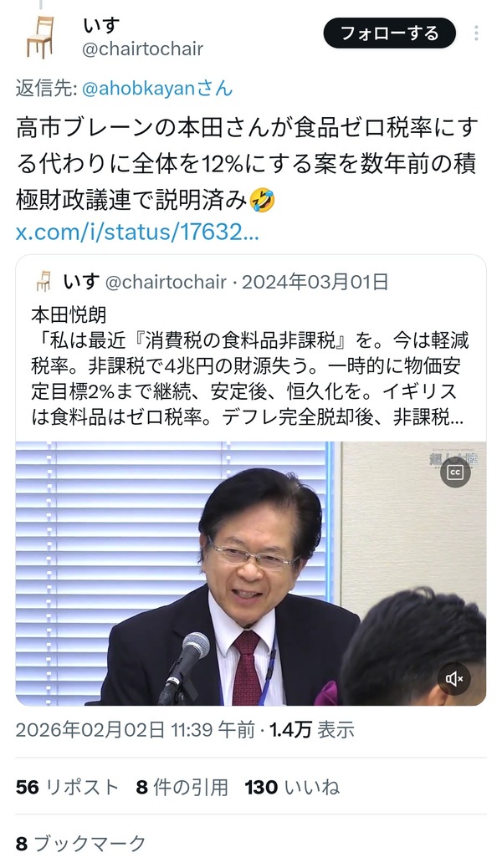View the 56 リポスト list
502x868 pixels.
(x=67, y=787)
